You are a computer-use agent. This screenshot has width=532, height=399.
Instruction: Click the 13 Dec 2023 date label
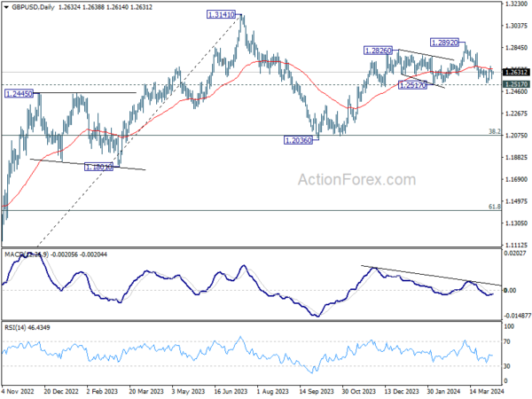[402, 391]
